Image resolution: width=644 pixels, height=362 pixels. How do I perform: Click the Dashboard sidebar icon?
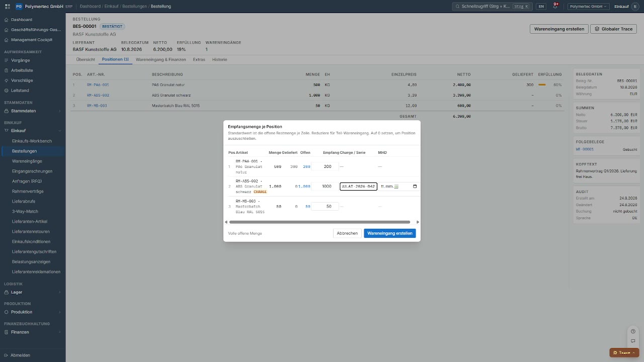pyautogui.click(x=6, y=20)
